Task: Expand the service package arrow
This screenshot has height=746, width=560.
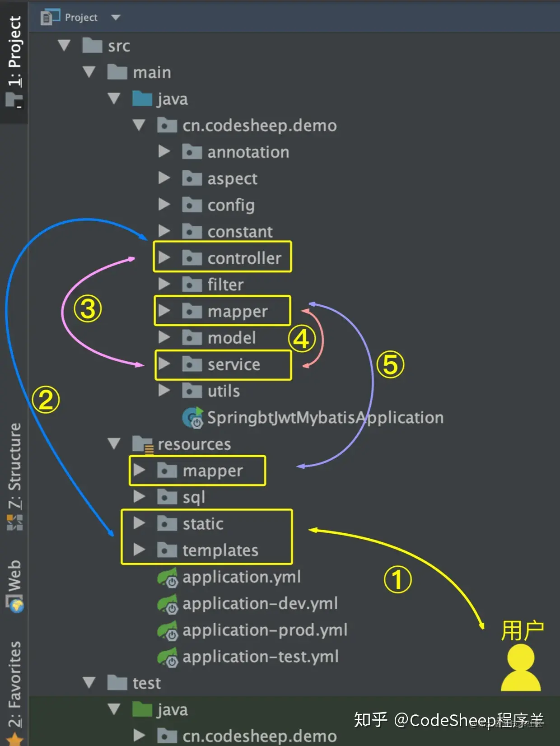Action: (x=164, y=364)
